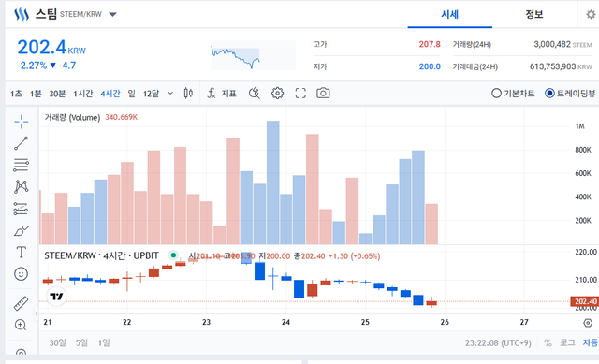Set chart range to 30일
This screenshot has width=599, height=364.
click(x=57, y=343)
